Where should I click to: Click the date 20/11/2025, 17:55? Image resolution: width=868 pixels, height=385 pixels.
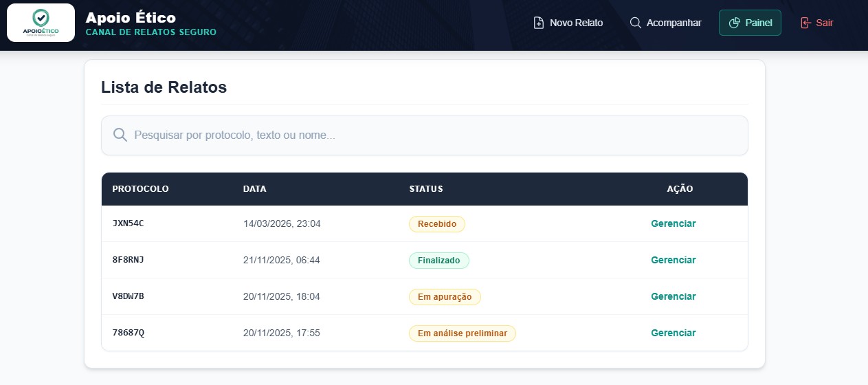point(282,333)
